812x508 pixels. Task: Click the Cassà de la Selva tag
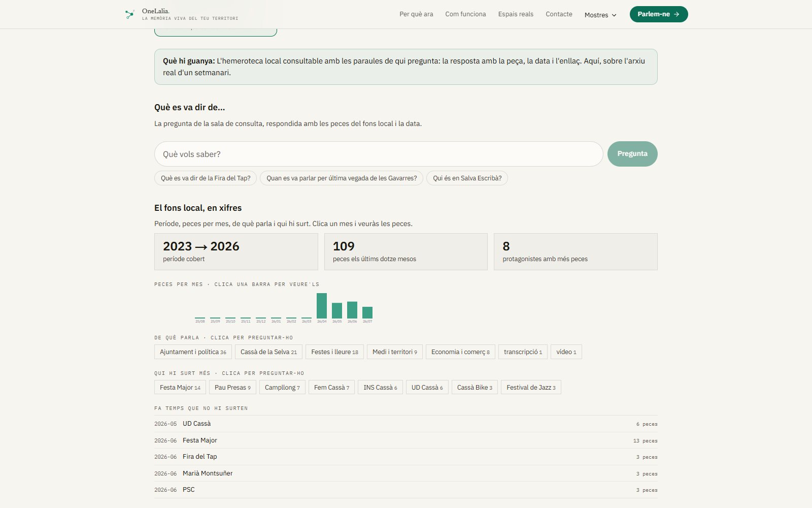tap(268, 352)
